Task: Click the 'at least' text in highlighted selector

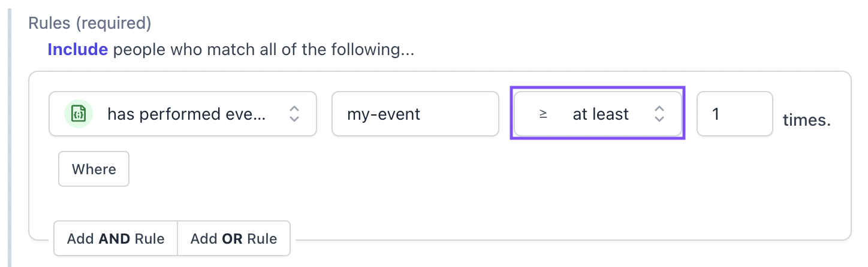Action: point(601,114)
